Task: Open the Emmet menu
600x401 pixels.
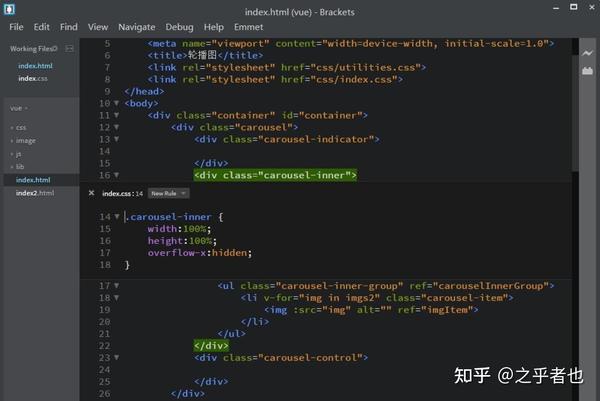Action: coord(248,27)
